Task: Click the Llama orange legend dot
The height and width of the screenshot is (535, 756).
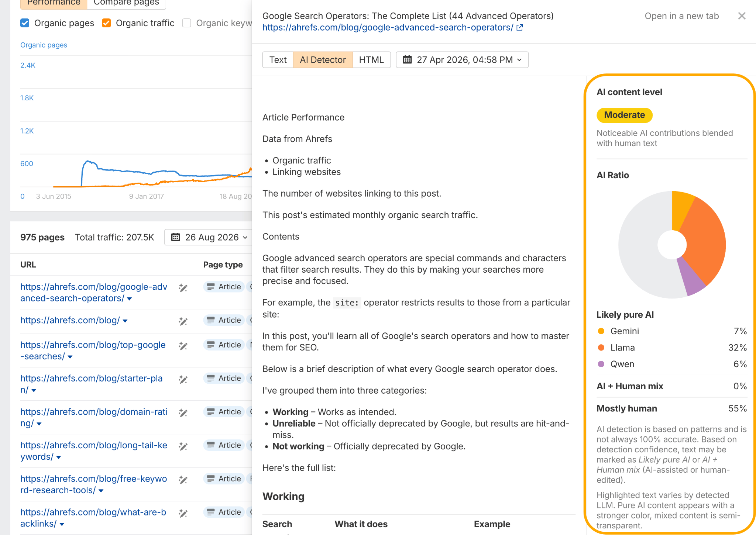Action: (x=601, y=348)
